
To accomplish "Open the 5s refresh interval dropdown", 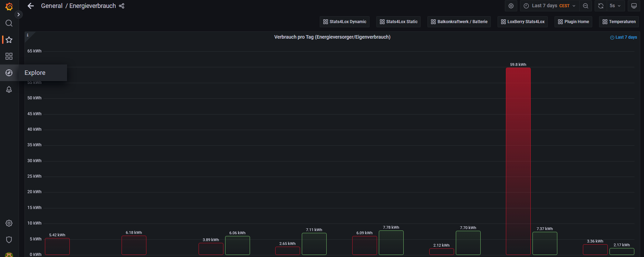I will click(x=615, y=6).
